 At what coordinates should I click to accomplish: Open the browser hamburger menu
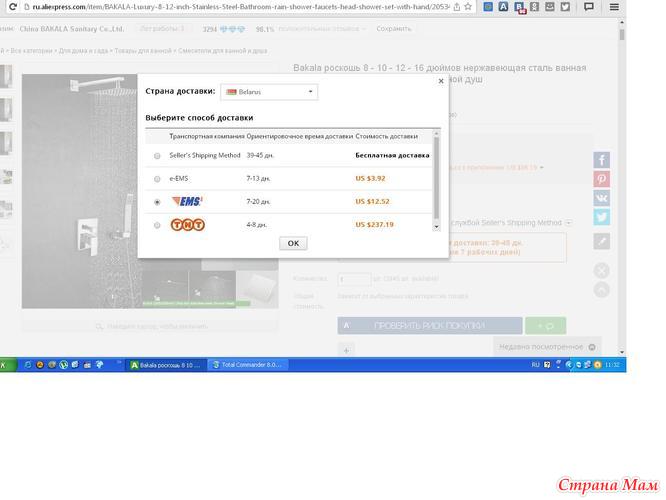point(614,7)
